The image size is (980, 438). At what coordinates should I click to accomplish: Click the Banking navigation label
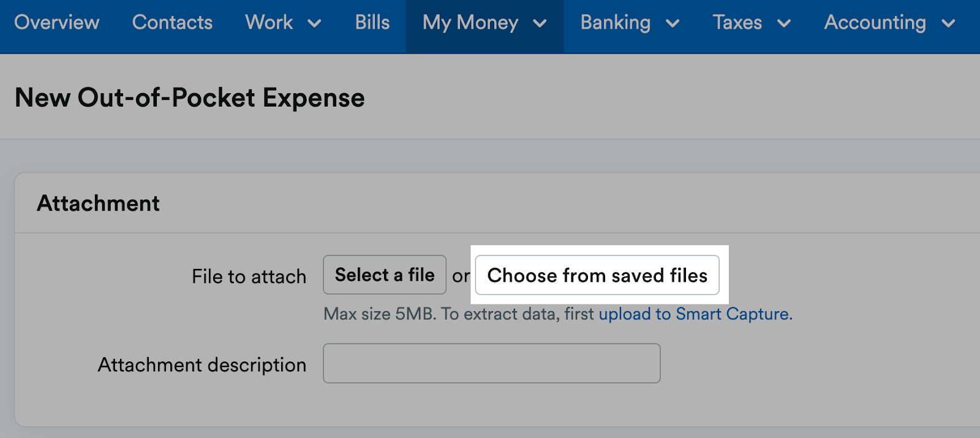coord(615,23)
